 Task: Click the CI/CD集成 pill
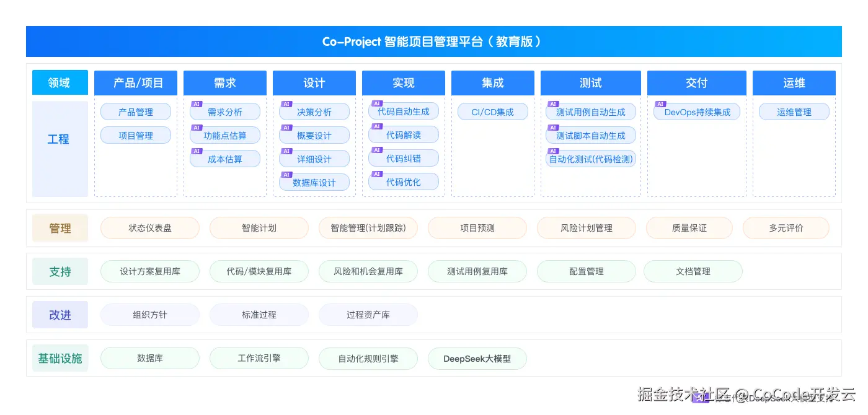pyautogui.click(x=492, y=111)
